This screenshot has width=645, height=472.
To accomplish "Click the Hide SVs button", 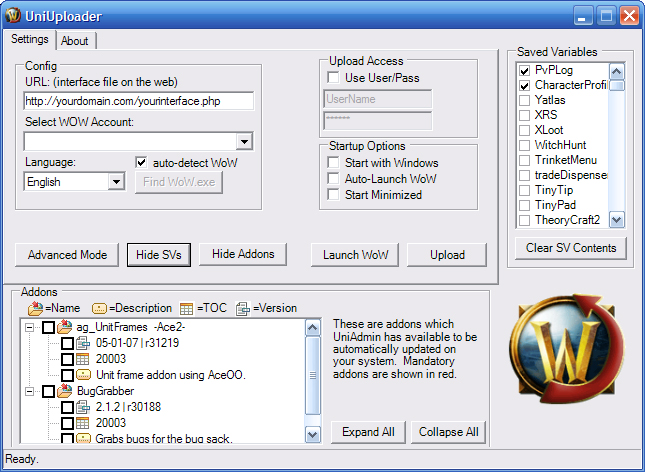I will (159, 255).
